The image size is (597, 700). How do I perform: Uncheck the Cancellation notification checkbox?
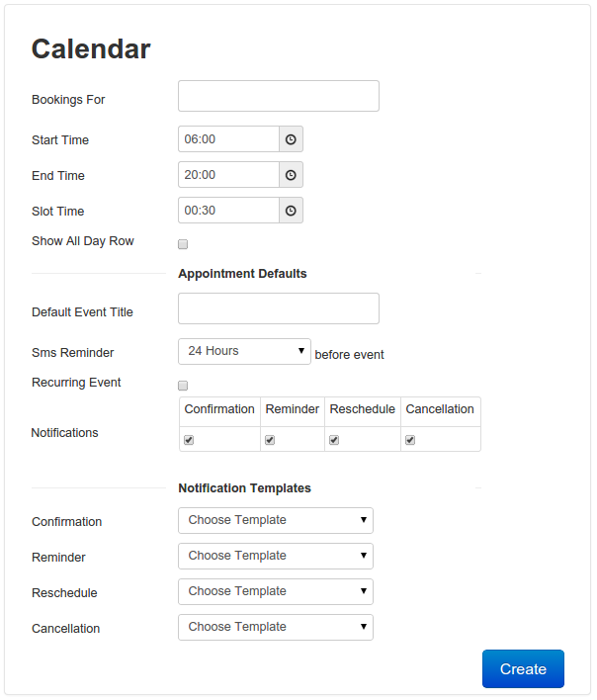click(x=410, y=440)
